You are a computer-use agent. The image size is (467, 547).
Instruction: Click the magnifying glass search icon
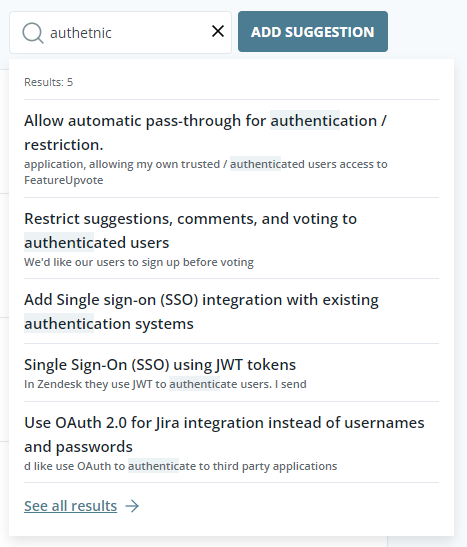pyautogui.click(x=33, y=33)
